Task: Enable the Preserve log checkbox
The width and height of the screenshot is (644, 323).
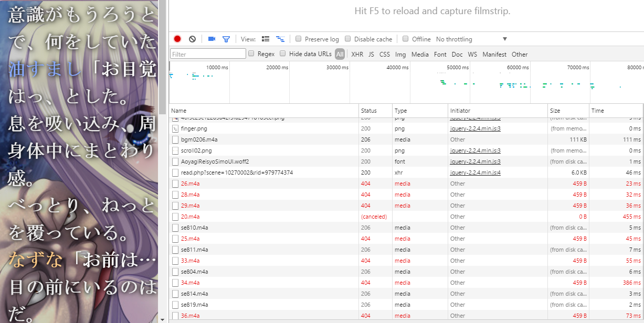Action: [298, 39]
